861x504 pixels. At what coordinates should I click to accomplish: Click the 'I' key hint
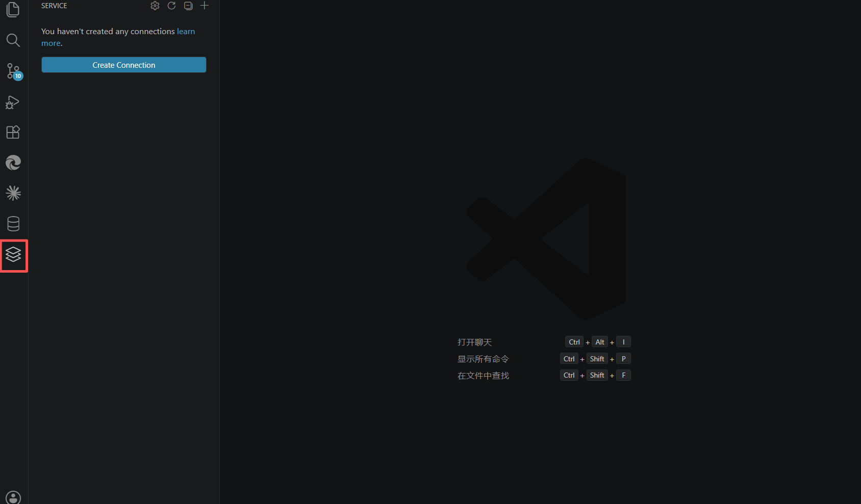(624, 342)
